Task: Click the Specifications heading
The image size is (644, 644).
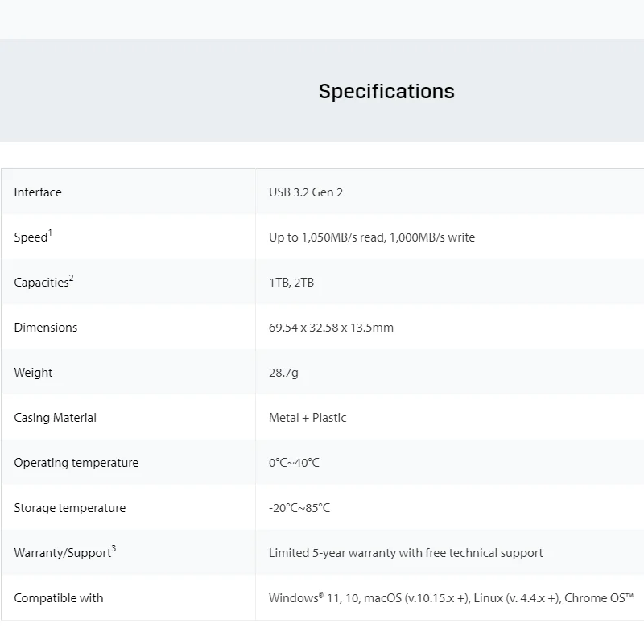Action: pos(386,91)
